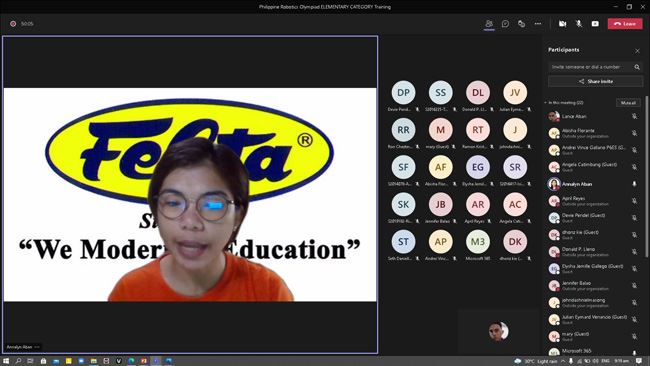Open the meeting chat panel
Screen dimensions: 650x366
pos(505,24)
